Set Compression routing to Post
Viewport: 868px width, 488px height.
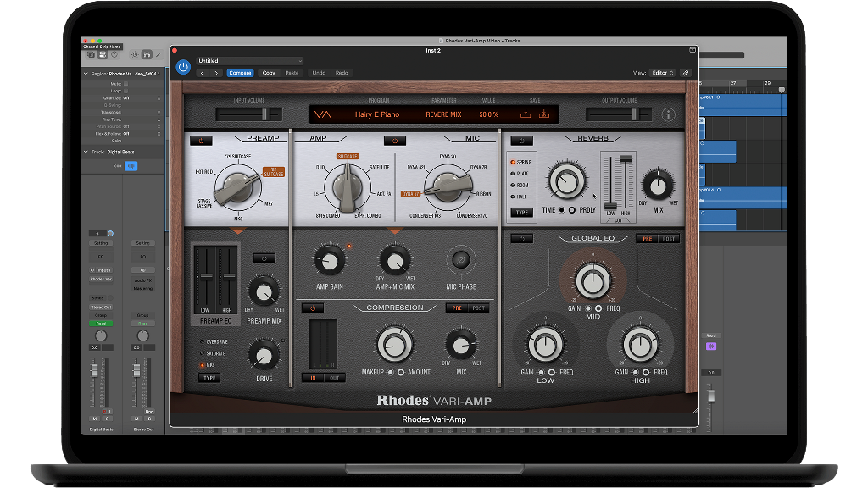pyautogui.click(x=478, y=308)
